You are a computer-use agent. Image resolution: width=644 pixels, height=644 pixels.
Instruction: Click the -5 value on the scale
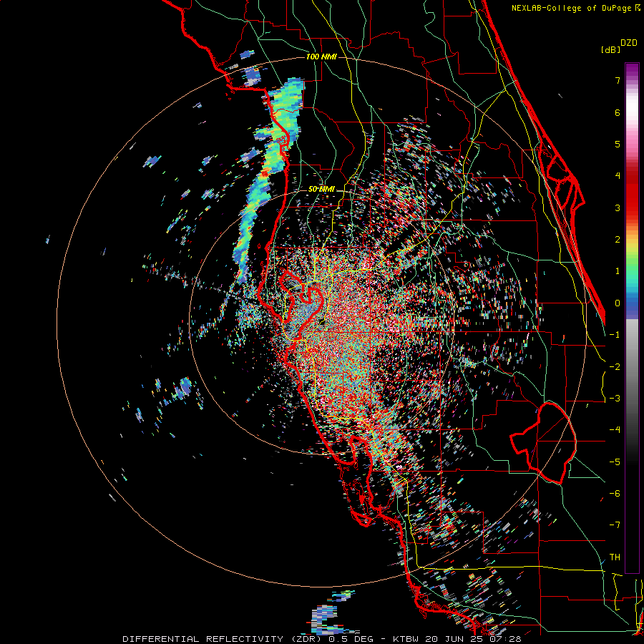click(615, 462)
